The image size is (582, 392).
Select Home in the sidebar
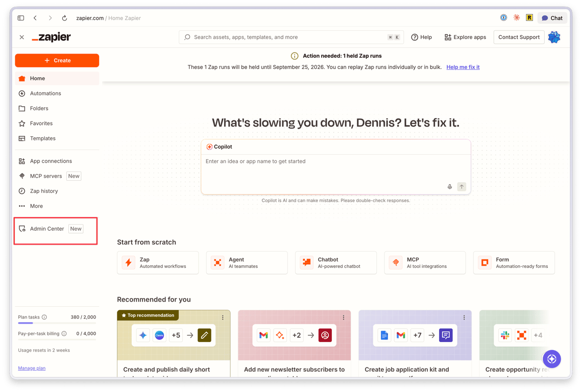(x=57, y=78)
